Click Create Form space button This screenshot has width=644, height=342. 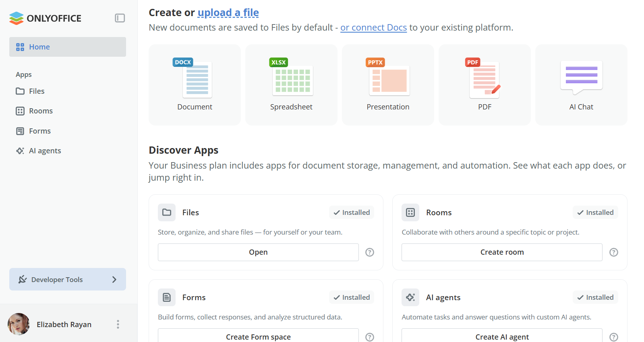point(258,336)
